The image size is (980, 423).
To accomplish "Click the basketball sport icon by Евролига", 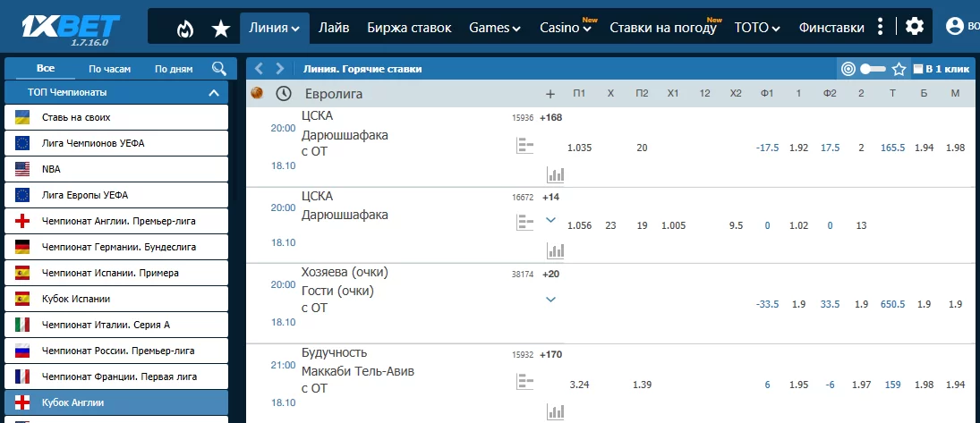I will [x=256, y=93].
